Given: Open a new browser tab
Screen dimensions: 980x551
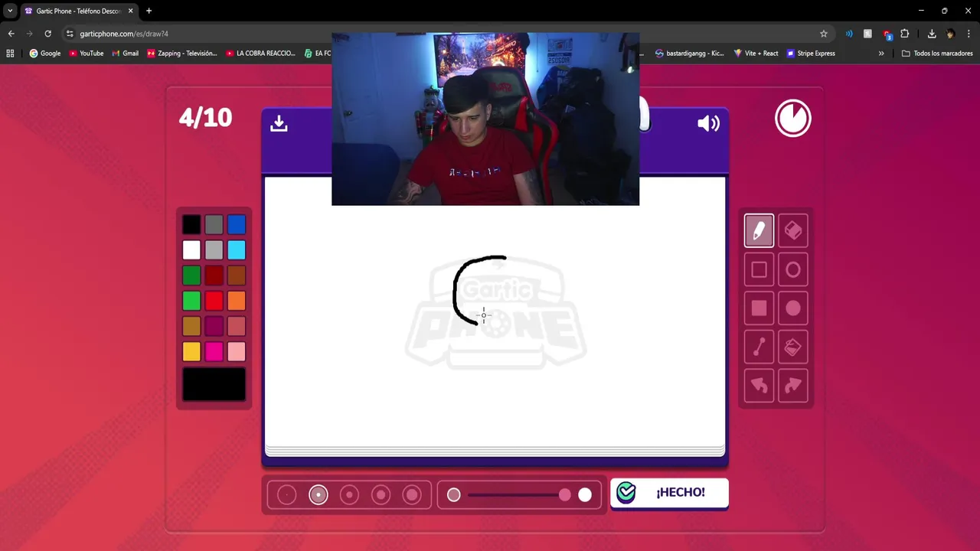Looking at the screenshot, I should (x=149, y=11).
